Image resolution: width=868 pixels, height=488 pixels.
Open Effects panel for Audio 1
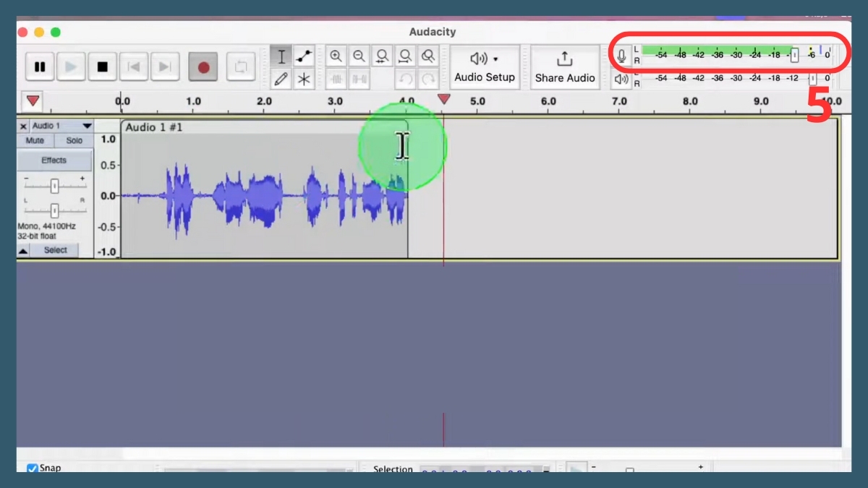54,160
